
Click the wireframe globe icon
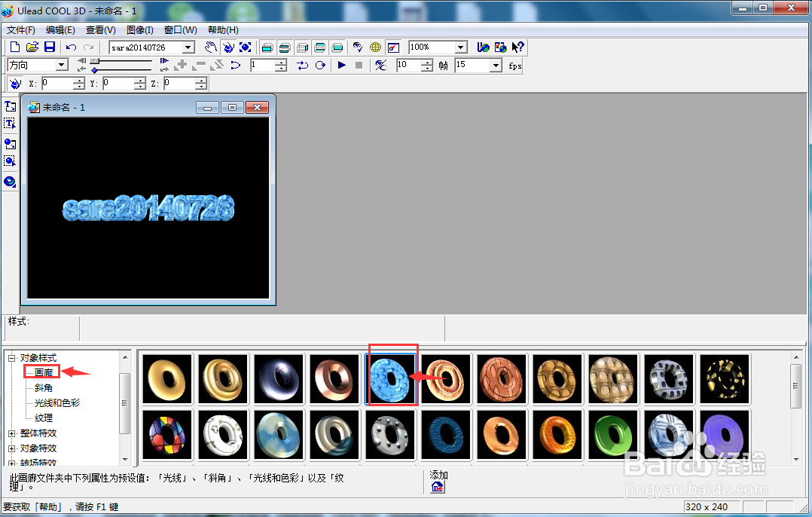point(375,47)
